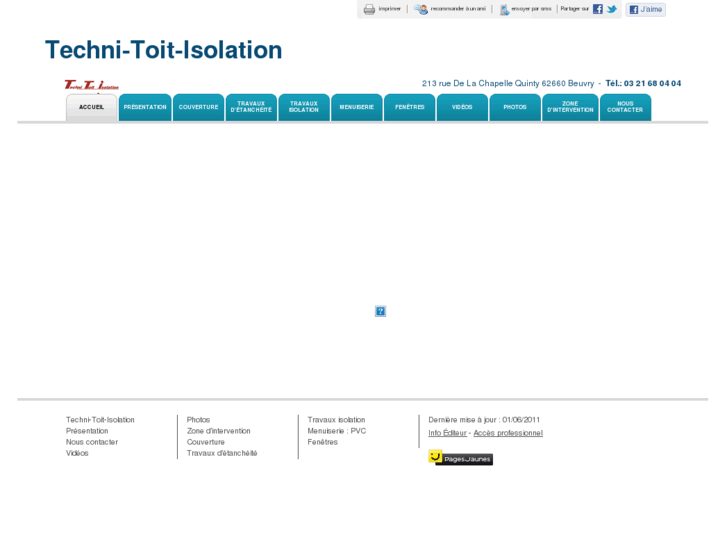Open footer link Fenêtres

322,442
